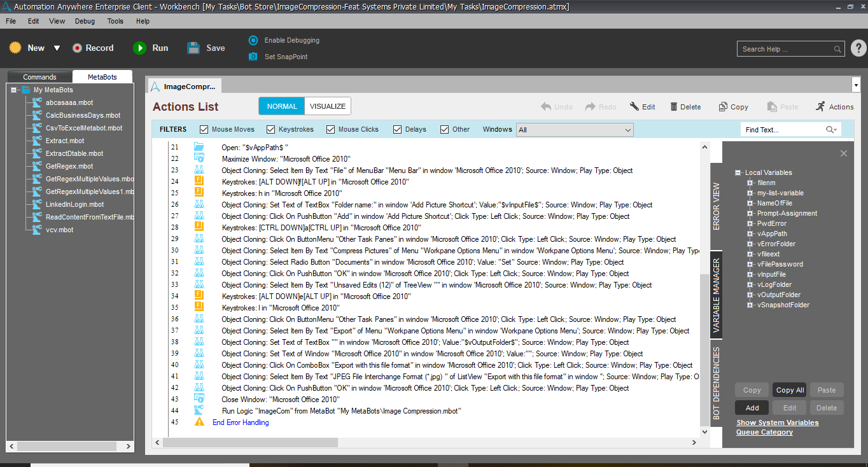Disable the Delays filter checkbox
The width and height of the screenshot is (868, 467).
pos(398,129)
